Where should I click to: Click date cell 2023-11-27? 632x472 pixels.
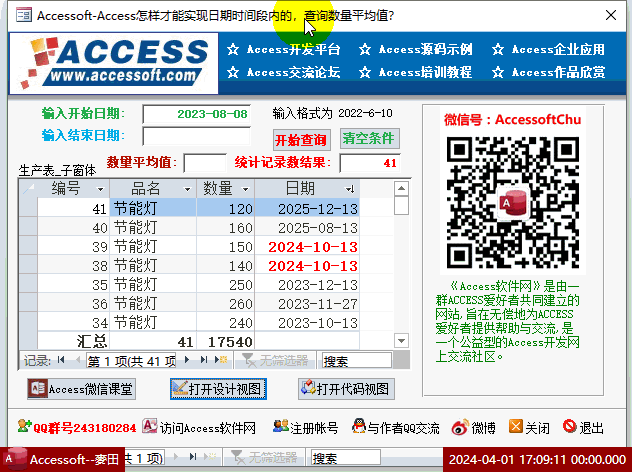tap(307, 304)
